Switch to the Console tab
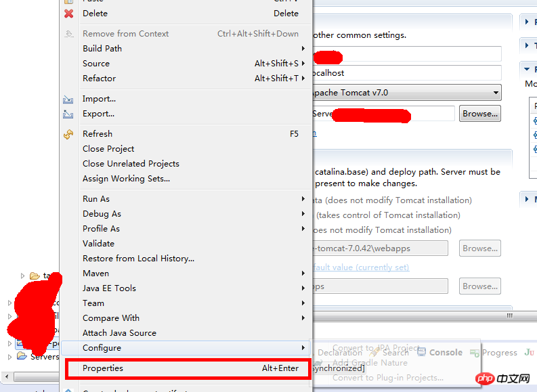The image size is (537, 392). point(440,352)
